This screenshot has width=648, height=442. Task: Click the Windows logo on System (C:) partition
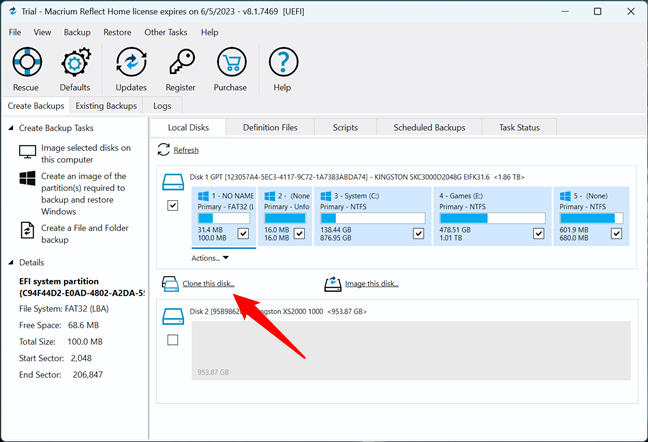(x=326, y=196)
